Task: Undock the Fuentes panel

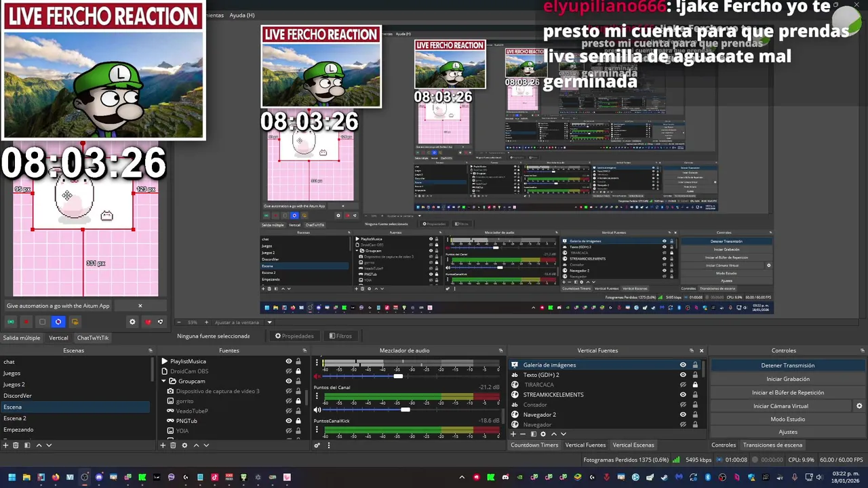Action: point(304,350)
